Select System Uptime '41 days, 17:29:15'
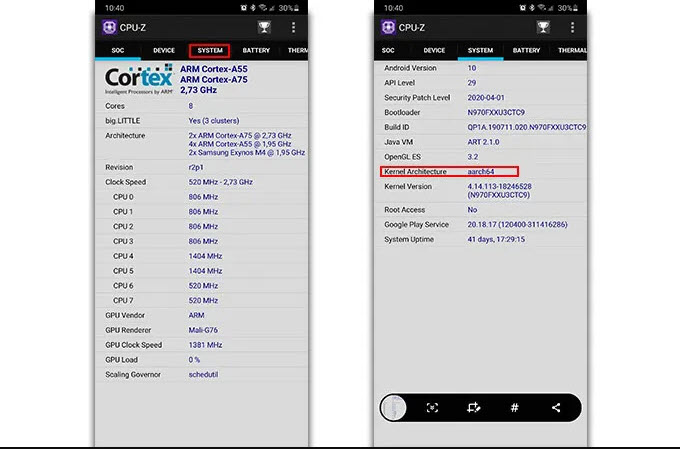680x449 pixels. tap(496, 239)
